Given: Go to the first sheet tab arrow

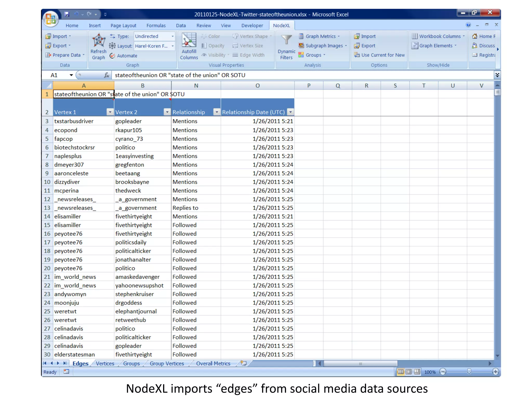Looking at the screenshot, I should [x=45, y=363].
